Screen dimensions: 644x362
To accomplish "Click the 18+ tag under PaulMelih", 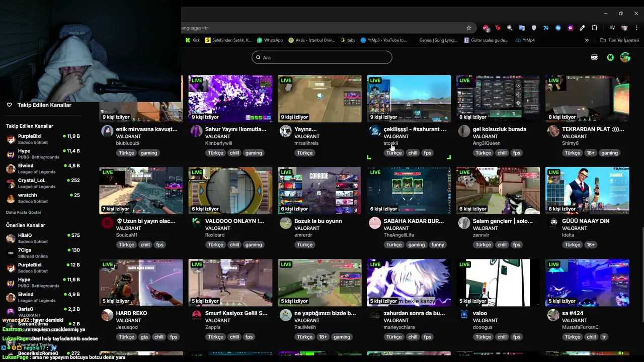I will (323, 337).
